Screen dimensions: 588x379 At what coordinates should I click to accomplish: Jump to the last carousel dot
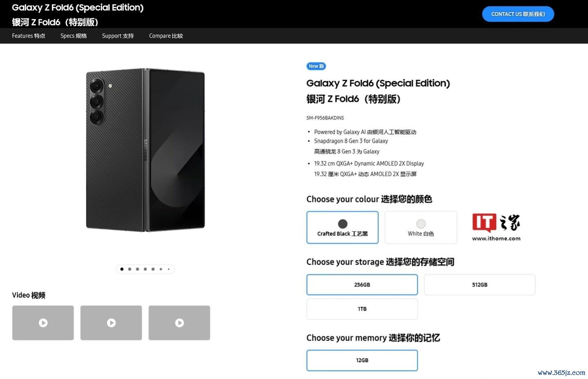(x=169, y=269)
